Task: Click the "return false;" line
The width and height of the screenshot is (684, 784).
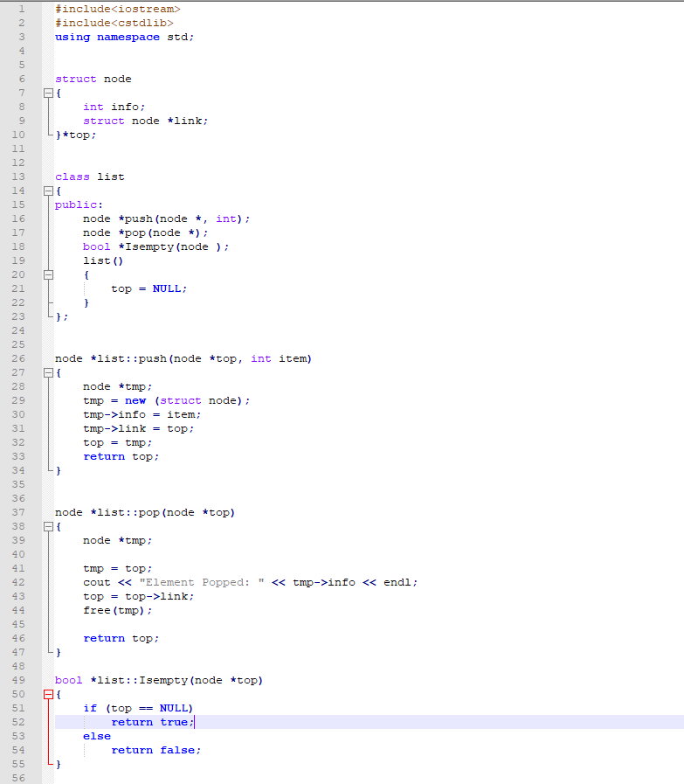Action: pyautogui.click(x=155, y=750)
